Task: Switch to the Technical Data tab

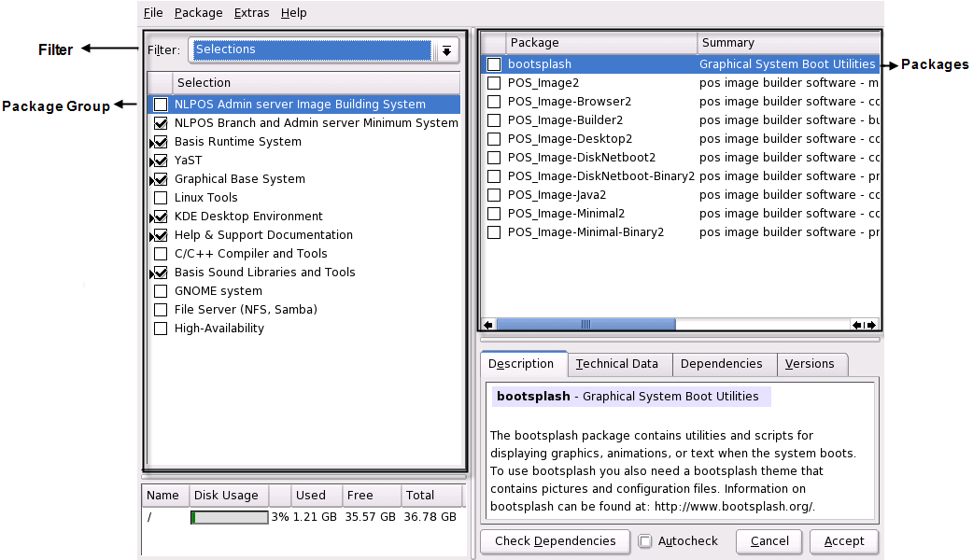Action: tap(618, 364)
